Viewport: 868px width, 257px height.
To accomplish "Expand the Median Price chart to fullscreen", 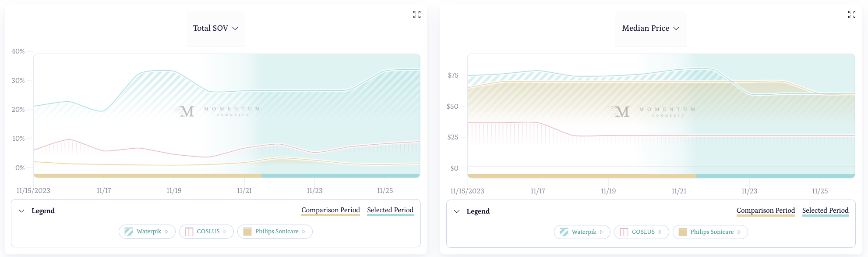I will click(x=852, y=14).
